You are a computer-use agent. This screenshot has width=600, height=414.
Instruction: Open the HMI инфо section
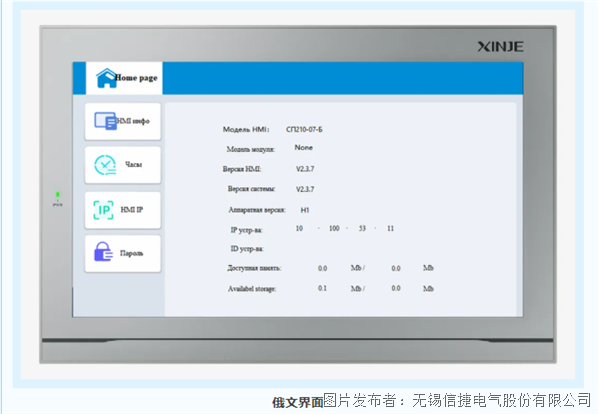pos(134,121)
